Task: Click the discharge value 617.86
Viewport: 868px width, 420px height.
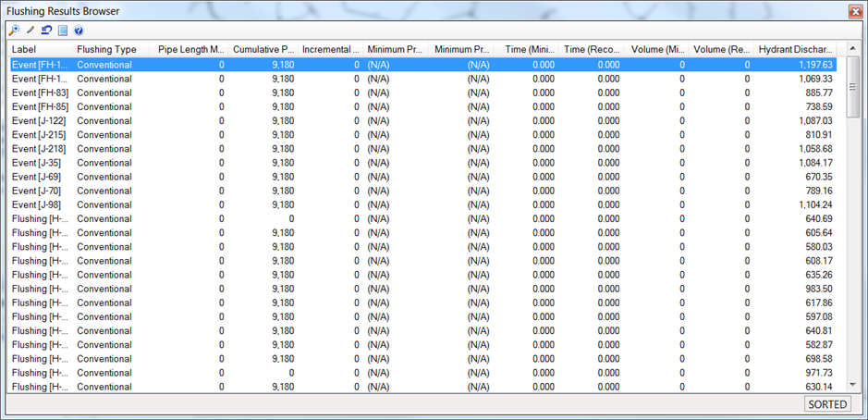Action: pos(819,303)
